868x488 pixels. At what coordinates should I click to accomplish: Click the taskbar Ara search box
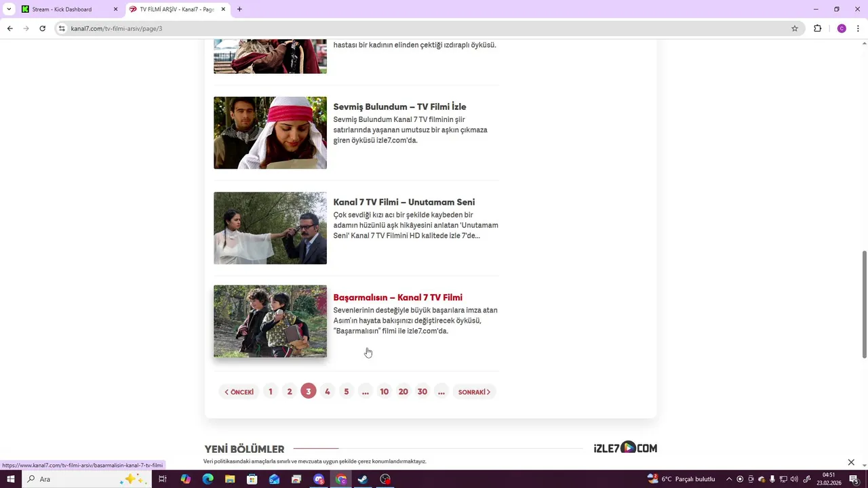point(87,479)
